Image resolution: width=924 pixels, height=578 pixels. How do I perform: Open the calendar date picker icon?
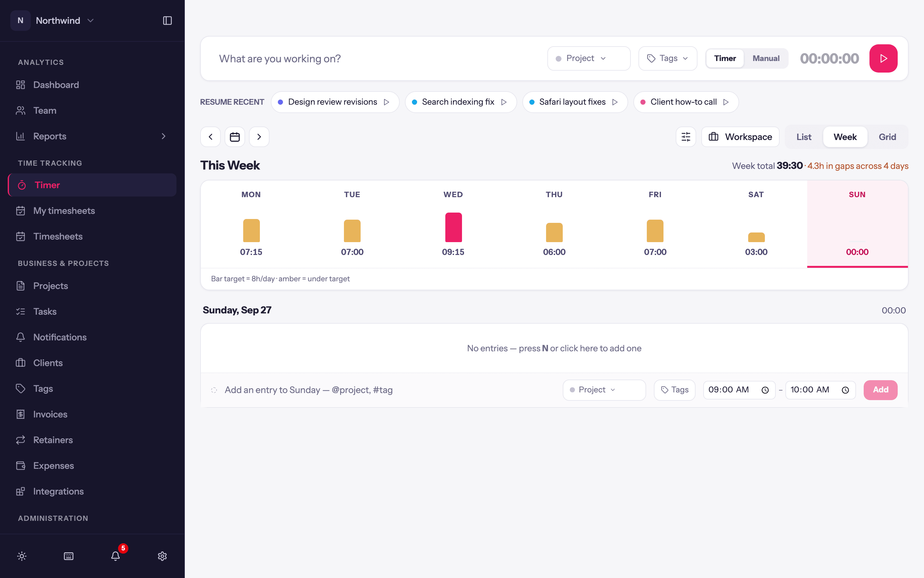click(235, 137)
